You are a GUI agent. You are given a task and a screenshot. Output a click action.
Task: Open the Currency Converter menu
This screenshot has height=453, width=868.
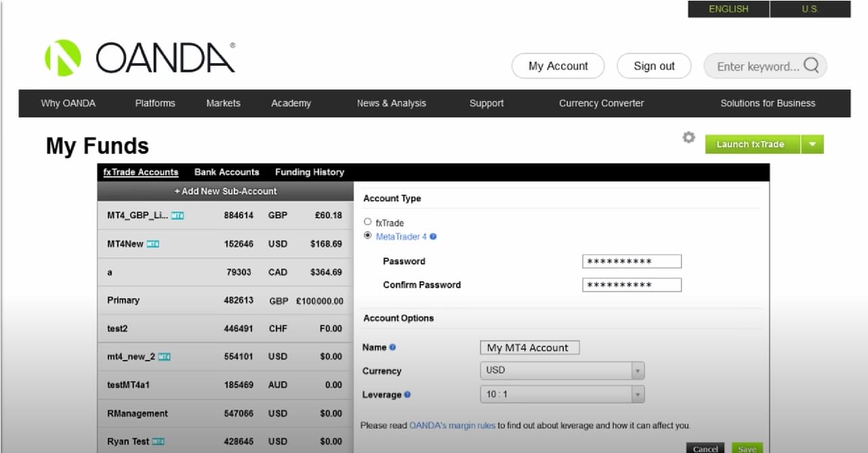tap(601, 102)
